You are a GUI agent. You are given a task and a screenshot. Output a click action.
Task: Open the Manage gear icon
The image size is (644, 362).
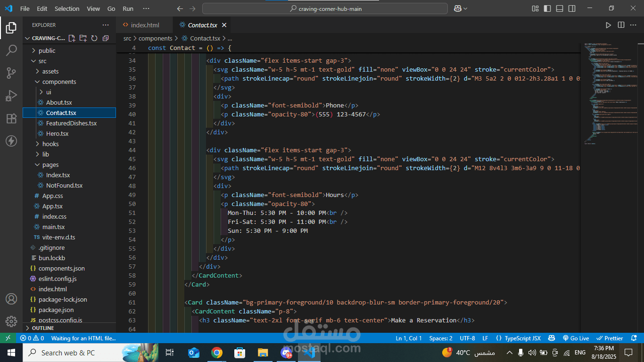click(11, 321)
